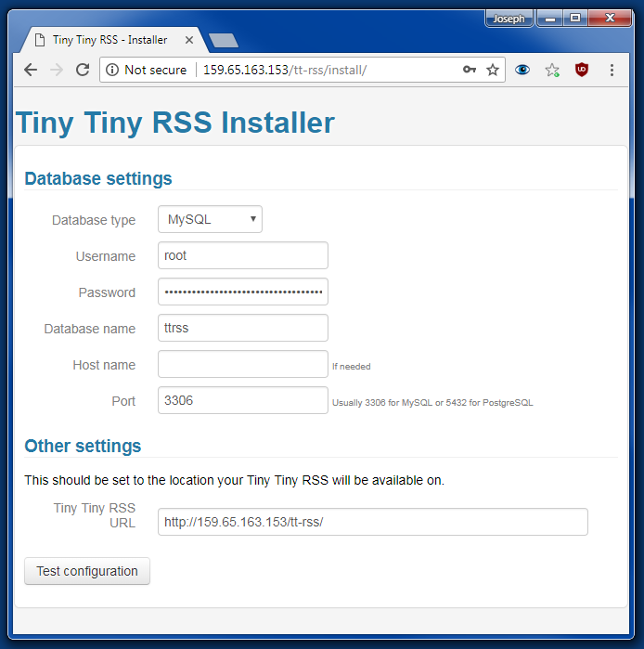Click the Other settings heading
This screenshot has height=649, width=644.
tap(83, 447)
